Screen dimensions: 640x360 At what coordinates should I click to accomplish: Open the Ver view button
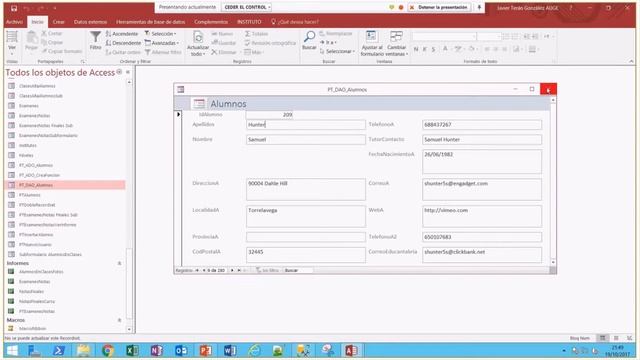click(x=12, y=42)
